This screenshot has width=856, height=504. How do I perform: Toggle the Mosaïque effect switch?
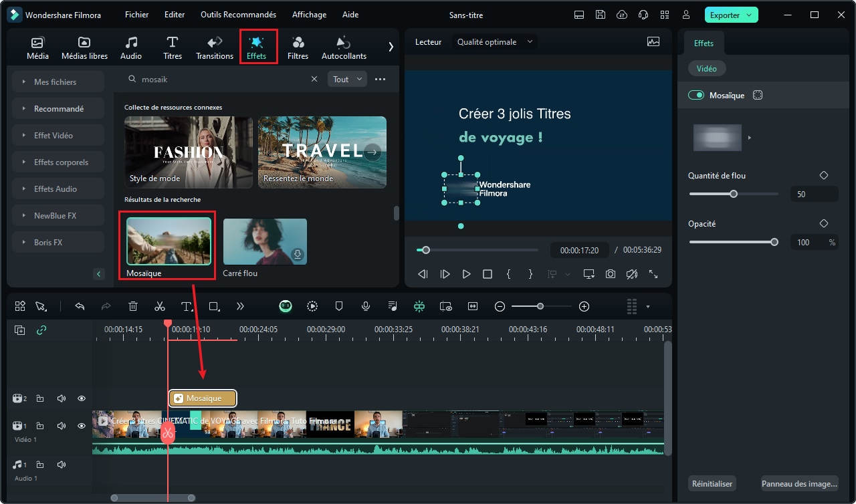(696, 96)
